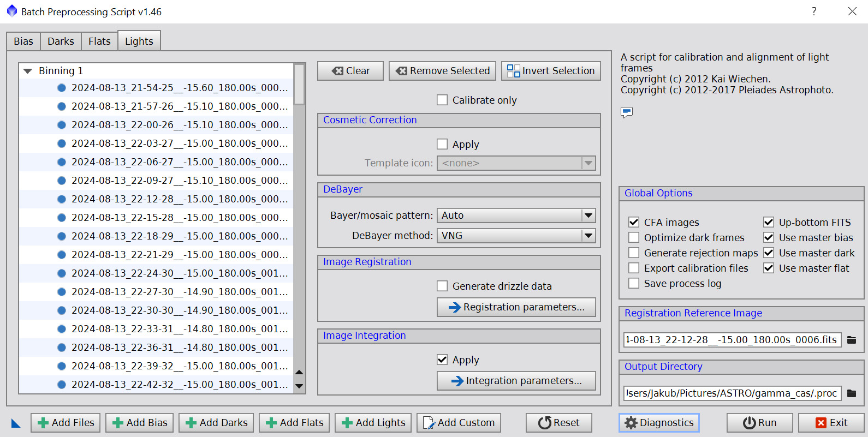868x437 pixels.
Task: Click the blue dot of file 22-18-29
Action: pos(62,236)
